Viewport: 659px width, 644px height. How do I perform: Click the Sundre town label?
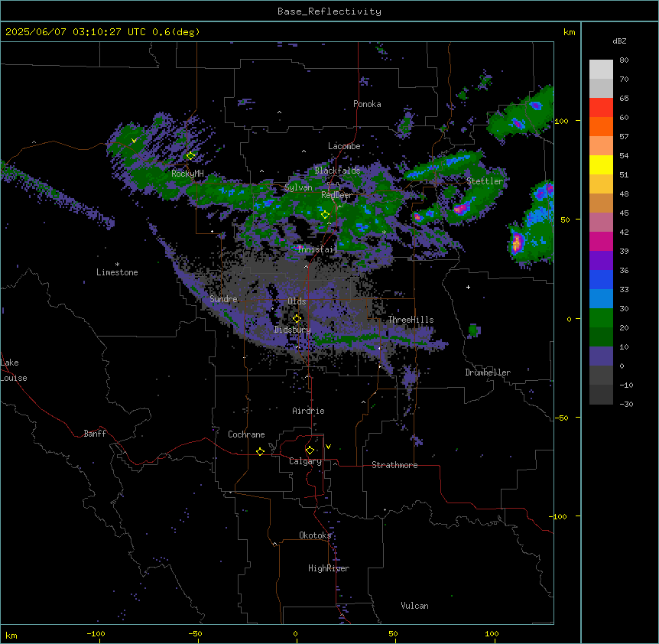click(223, 299)
